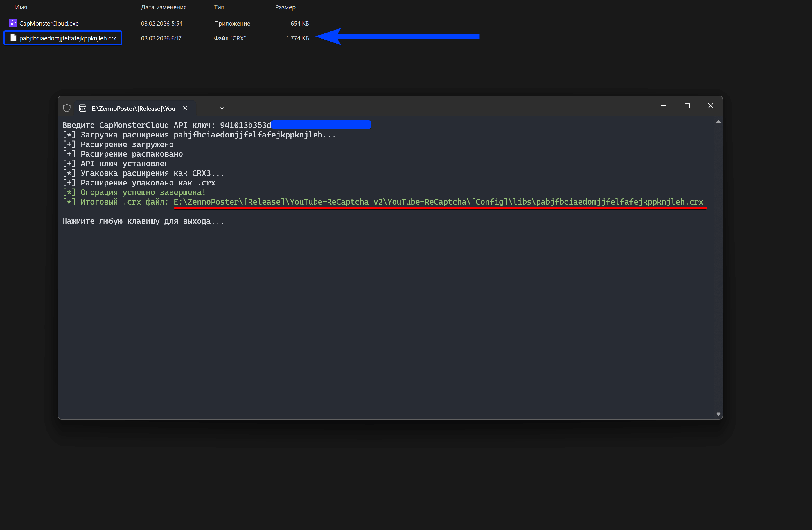
Task: Sort files by the Имя column
Action: 21,7
